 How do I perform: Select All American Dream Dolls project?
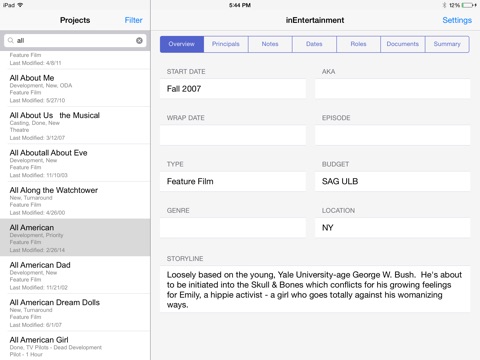(75, 313)
